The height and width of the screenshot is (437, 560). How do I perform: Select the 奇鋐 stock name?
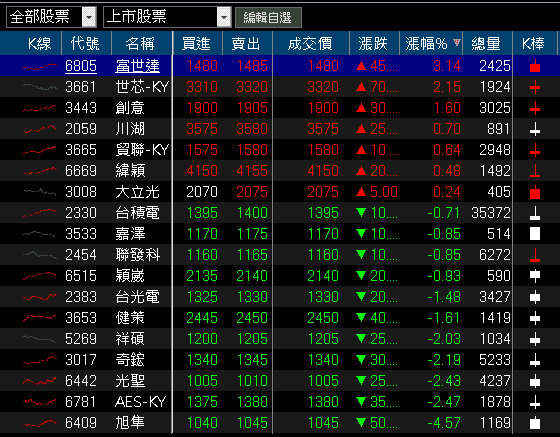(x=130, y=360)
